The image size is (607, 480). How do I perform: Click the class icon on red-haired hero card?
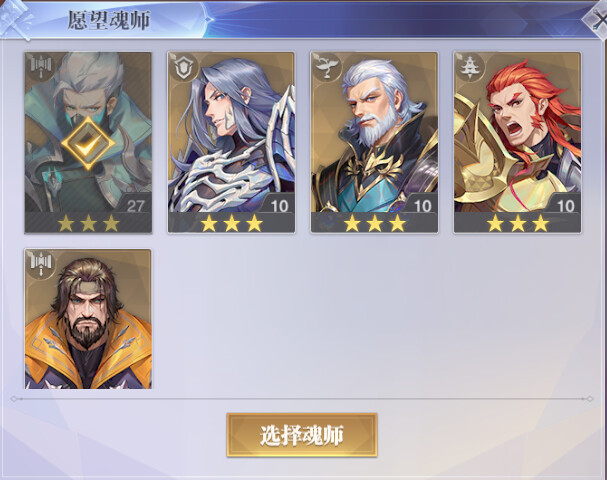(x=470, y=67)
